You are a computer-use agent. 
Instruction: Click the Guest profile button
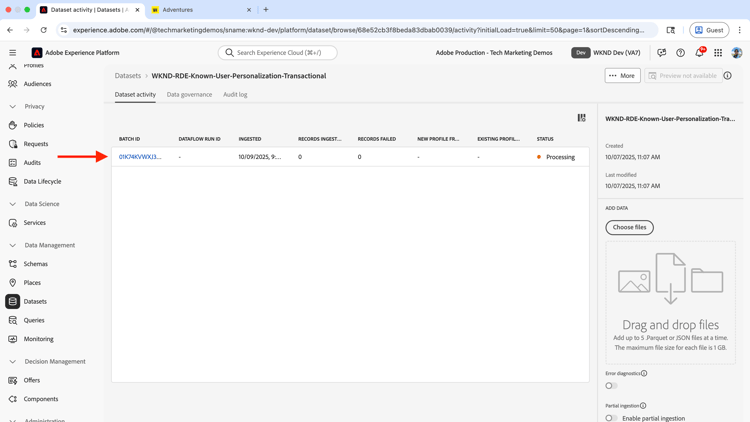click(709, 30)
